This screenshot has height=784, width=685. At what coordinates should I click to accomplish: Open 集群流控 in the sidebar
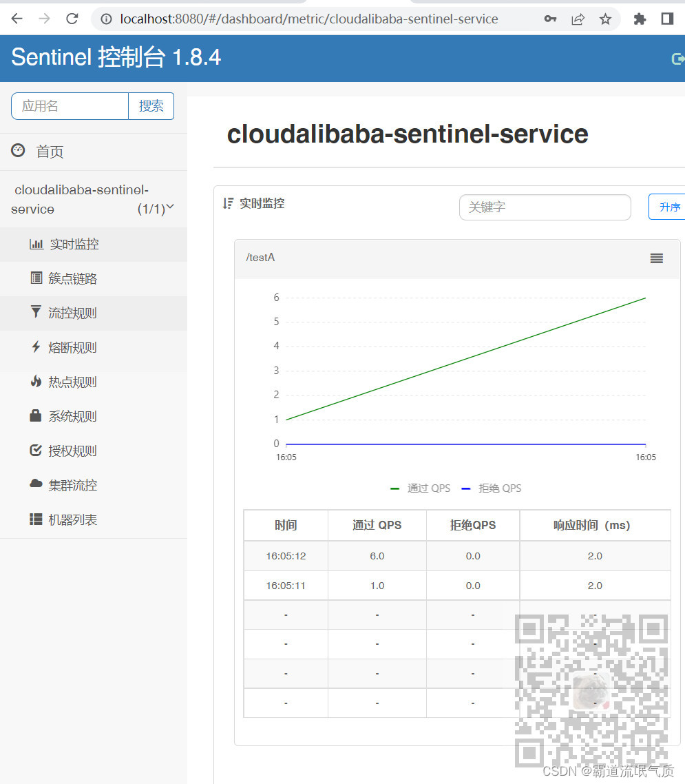94,485
